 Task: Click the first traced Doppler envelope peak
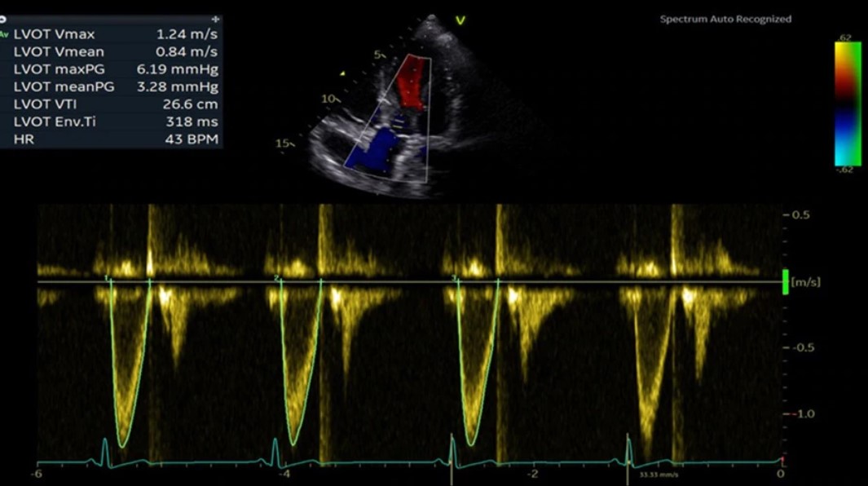123,445
